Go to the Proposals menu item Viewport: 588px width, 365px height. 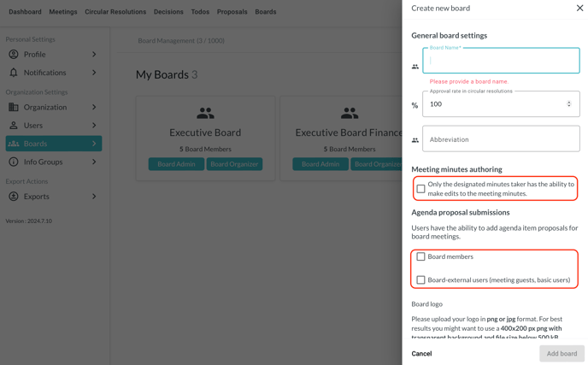232,12
